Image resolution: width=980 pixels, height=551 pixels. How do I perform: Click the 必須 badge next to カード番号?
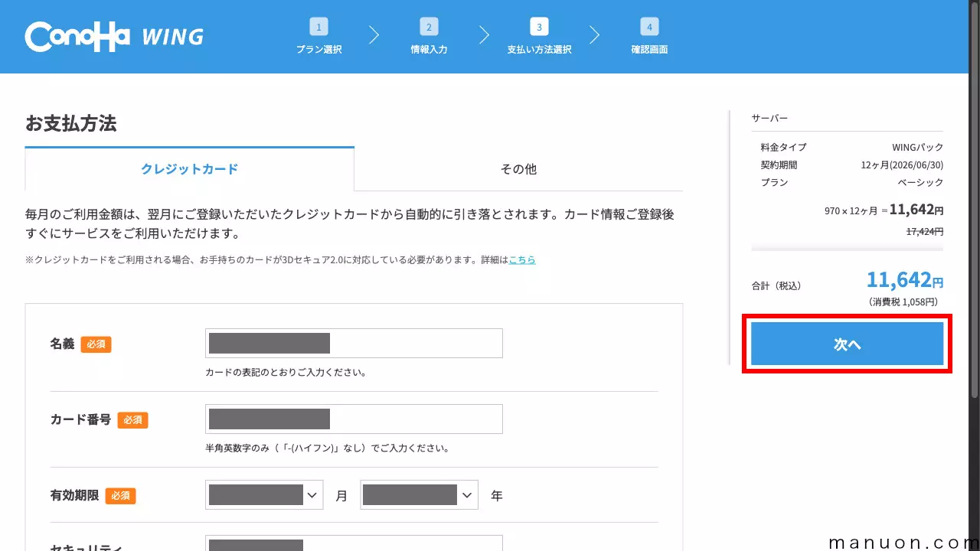click(133, 420)
